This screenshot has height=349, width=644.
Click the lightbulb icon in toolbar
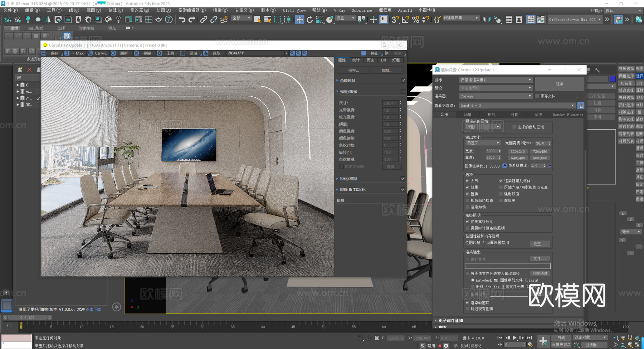pos(28,19)
